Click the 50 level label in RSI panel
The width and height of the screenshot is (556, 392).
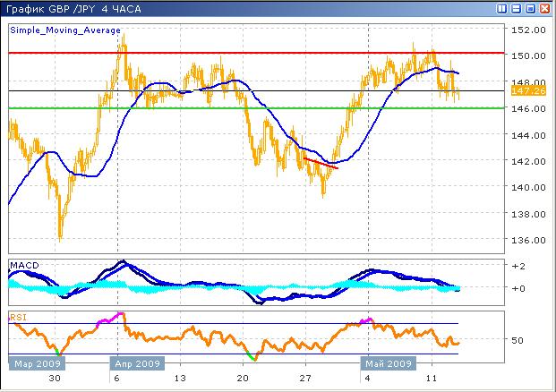[x=517, y=340]
